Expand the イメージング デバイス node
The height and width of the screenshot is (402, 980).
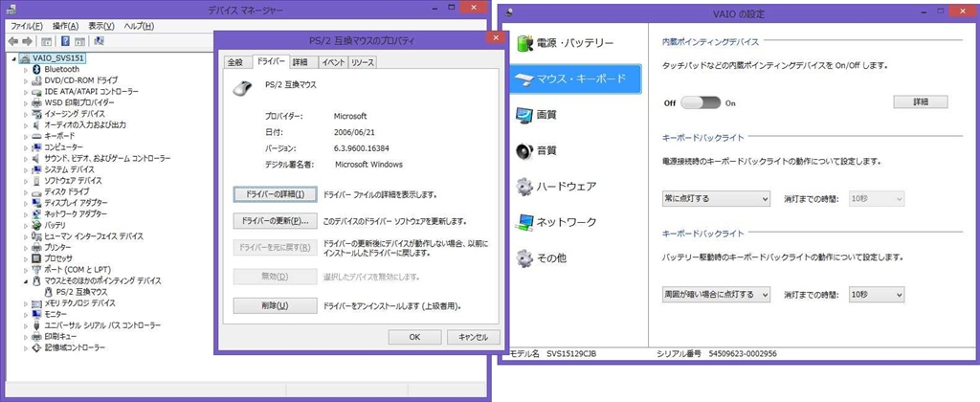(x=26, y=114)
